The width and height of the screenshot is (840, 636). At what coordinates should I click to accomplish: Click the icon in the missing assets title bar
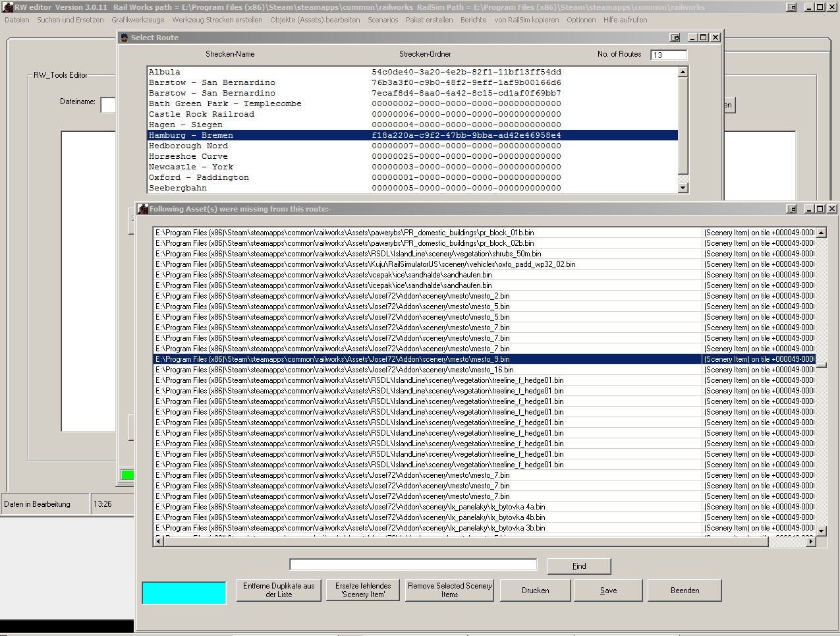coord(143,209)
